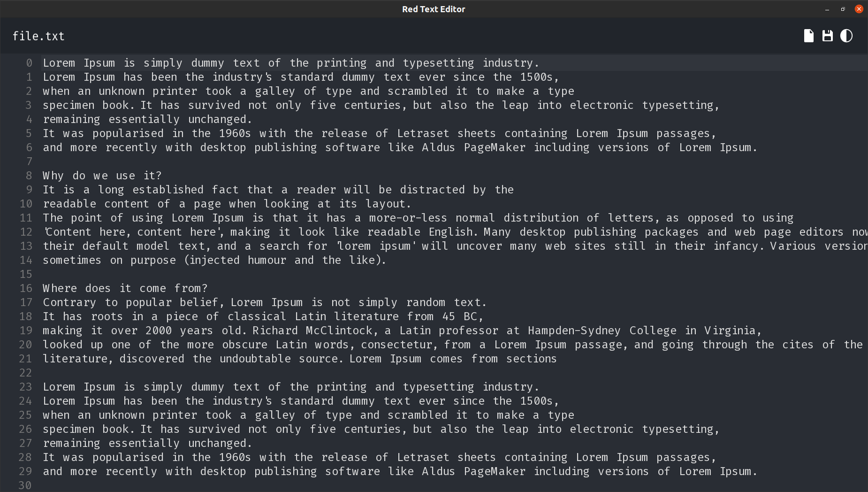Click on the 'Where does it come from?' line
The height and width of the screenshot is (492, 868).
click(125, 288)
